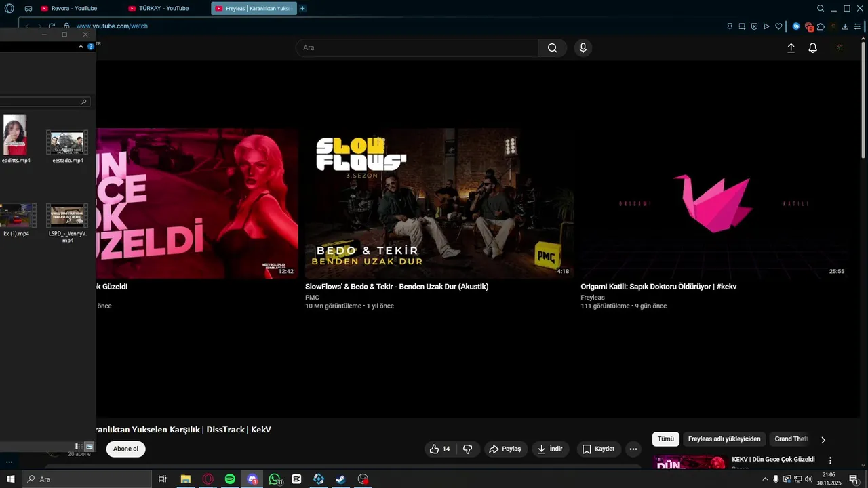
Task: Open WhatsApp from the taskbar
Action: (275, 479)
